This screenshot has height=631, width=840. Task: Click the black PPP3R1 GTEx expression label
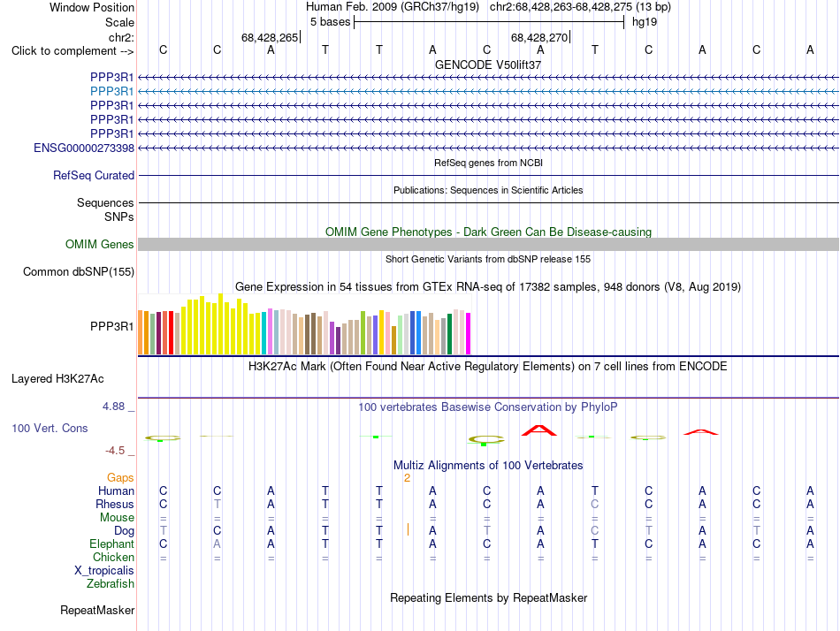(111, 326)
